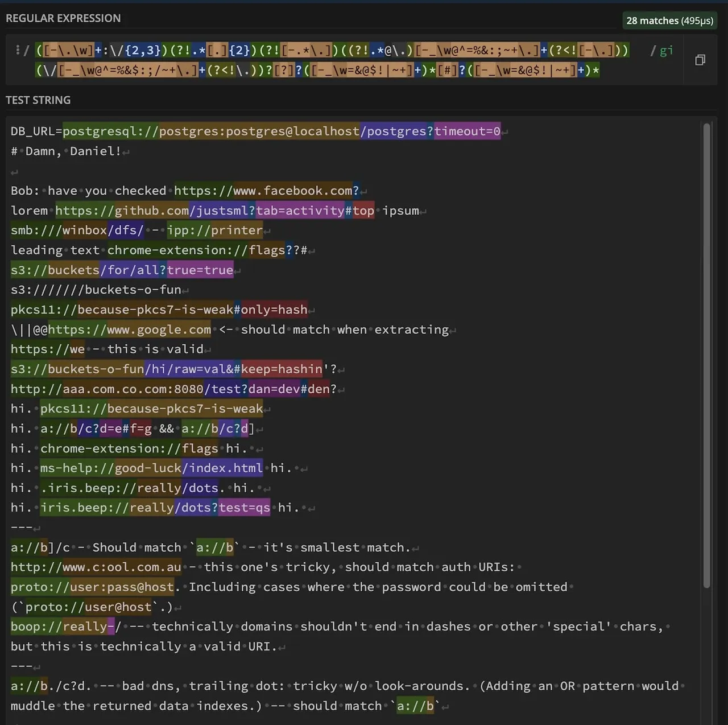Click the /index.html path in ms-help URL

(x=222, y=468)
